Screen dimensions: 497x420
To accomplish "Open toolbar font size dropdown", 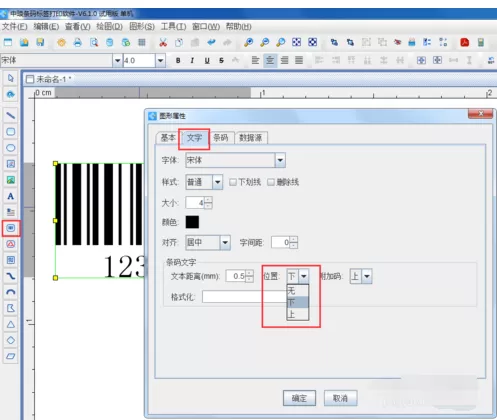I will 160,61.
